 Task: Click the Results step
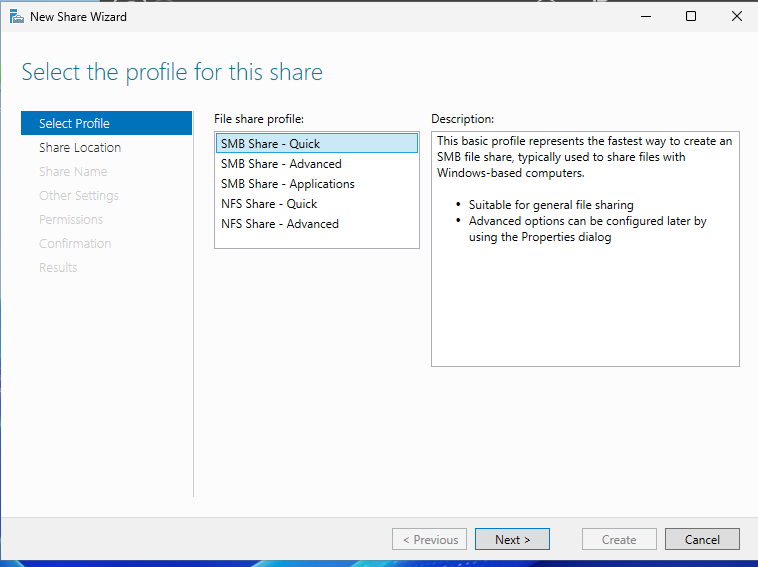click(x=106, y=267)
